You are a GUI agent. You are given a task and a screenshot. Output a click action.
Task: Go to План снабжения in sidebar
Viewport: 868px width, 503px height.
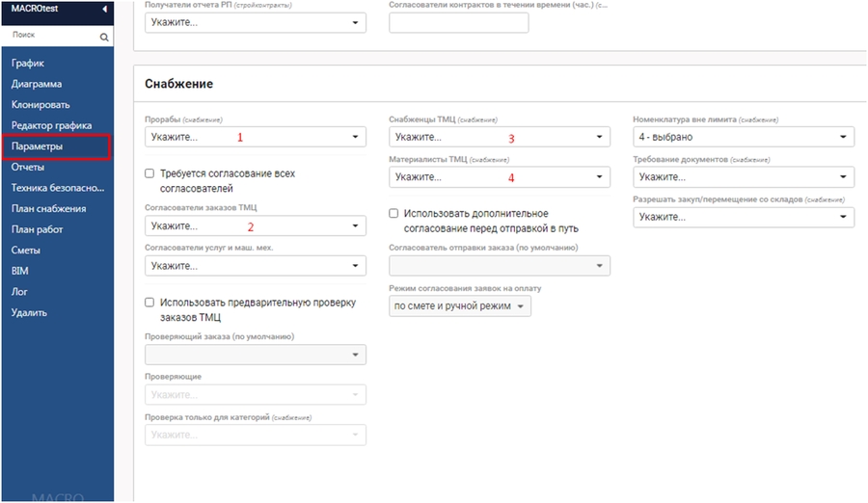click(x=48, y=208)
